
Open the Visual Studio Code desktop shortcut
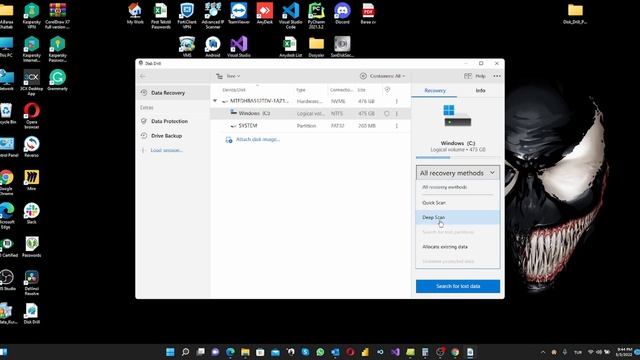click(x=290, y=16)
